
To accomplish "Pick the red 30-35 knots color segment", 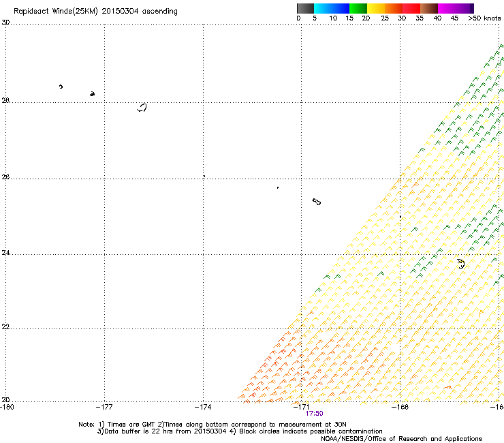I will point(411,8).
